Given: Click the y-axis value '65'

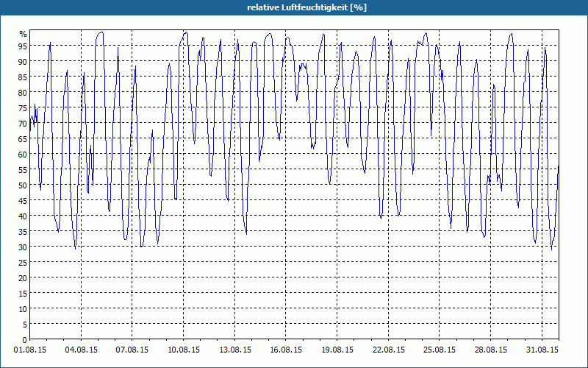Looking at the screenshot, I should click(x=23, y=139).
